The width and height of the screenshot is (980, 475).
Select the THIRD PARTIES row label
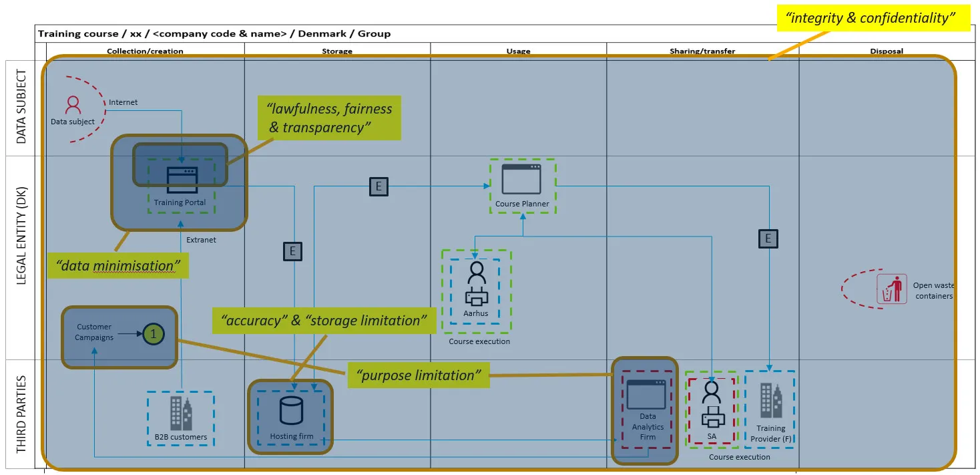click(x=22, y=411)
